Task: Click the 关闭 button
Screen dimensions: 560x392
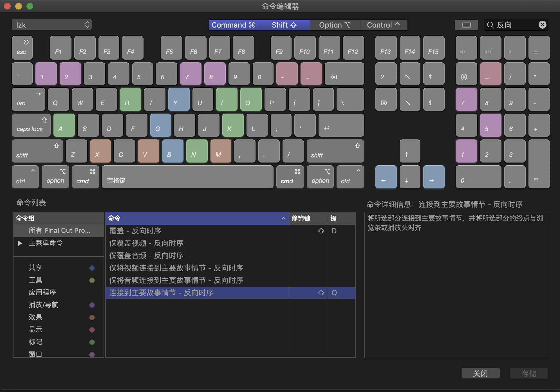Action: coord(481,373)
